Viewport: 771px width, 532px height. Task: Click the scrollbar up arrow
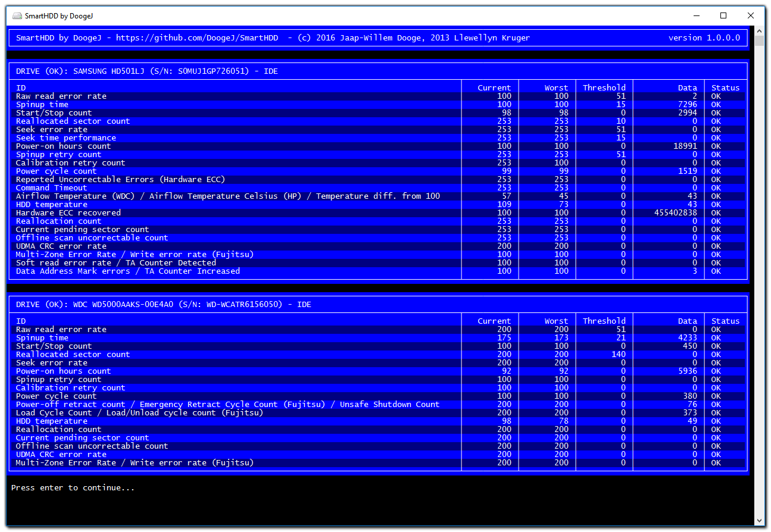tap(759, 30)
